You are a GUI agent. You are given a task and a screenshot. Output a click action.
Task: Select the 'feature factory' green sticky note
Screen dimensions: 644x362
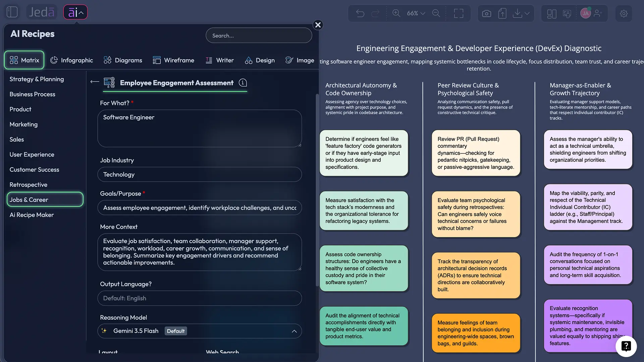point(364,153)
